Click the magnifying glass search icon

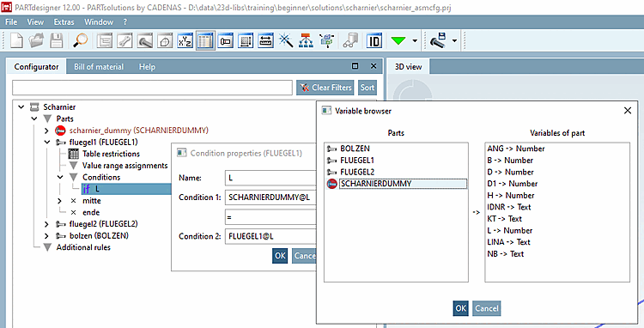click(81, 40)
